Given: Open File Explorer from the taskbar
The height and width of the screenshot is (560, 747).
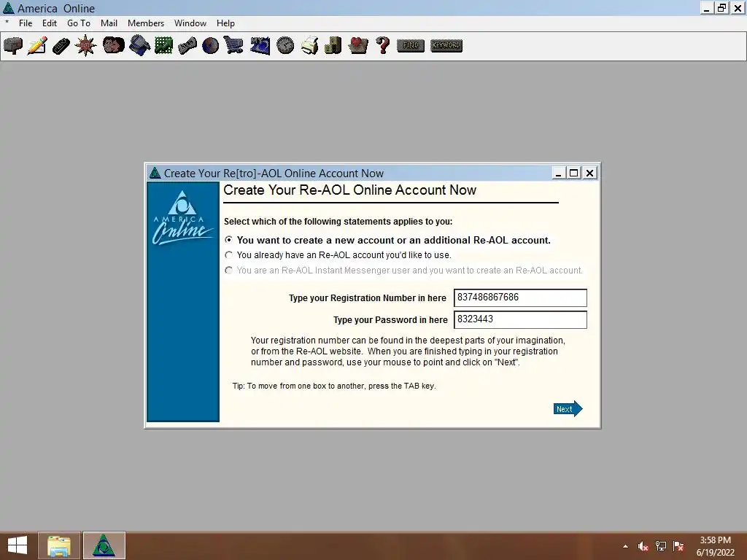Looking at the screenshot, I should coord(59,545).
